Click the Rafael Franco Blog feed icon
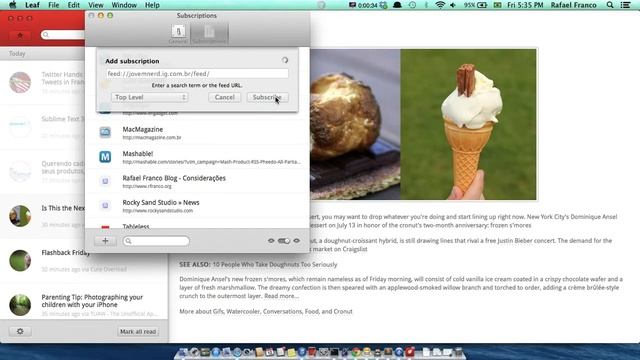640x360 pixels. click(105, 181)
